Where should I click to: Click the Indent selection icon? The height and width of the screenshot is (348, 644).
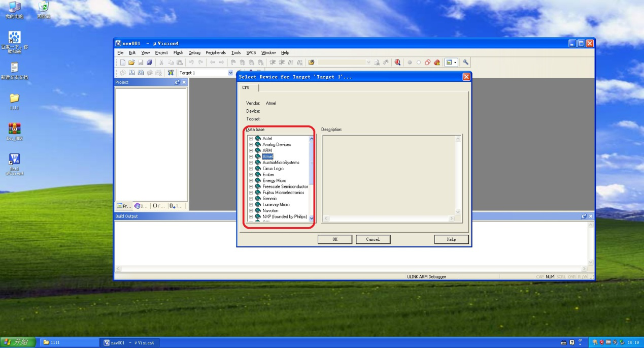(x=273, y=62)
